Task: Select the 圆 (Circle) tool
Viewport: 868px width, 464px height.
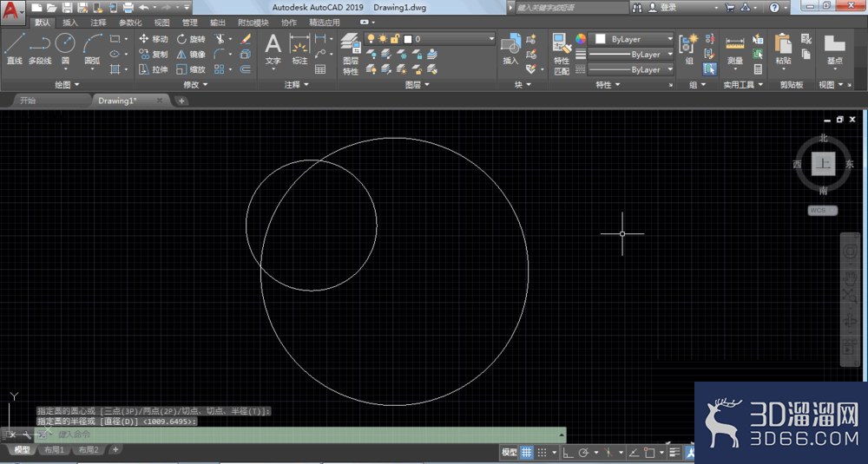Action: [65, 49]
